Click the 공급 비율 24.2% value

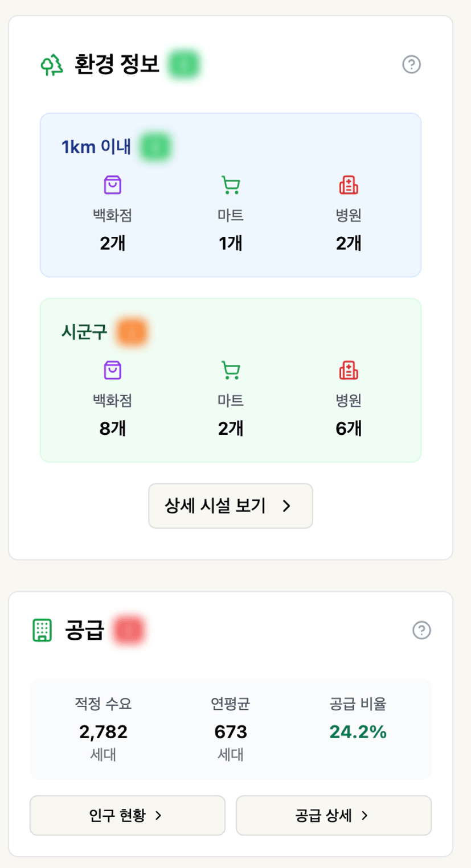(358, 733)
